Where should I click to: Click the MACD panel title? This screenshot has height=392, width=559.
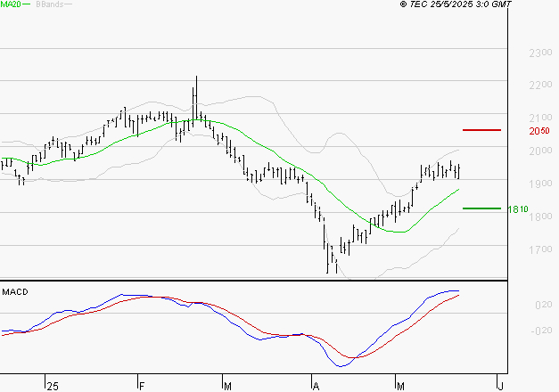(15, 292)
